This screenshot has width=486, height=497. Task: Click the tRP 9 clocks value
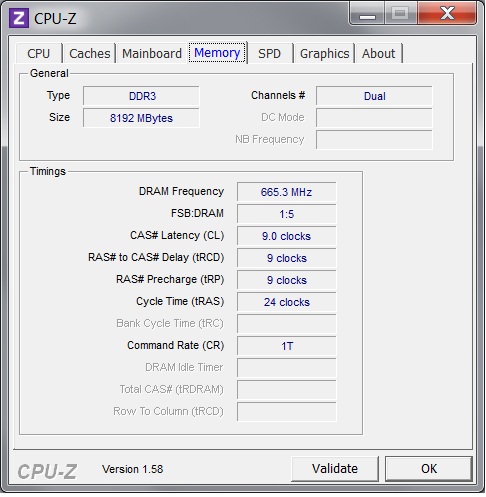coord(287,280)
